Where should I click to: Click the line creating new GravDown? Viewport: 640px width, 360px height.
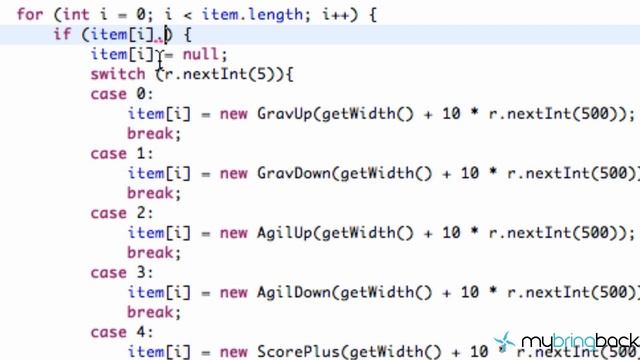(x=384, y=173)
